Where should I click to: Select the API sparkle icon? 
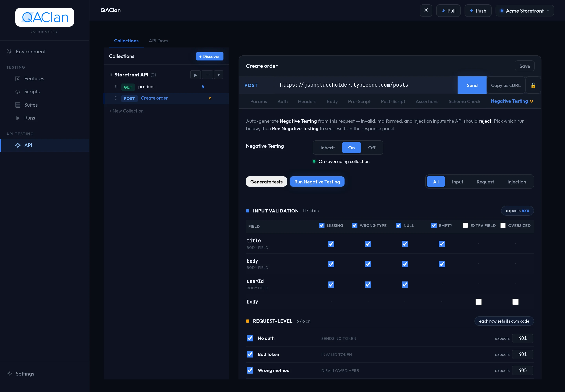[x=18, y=145]
